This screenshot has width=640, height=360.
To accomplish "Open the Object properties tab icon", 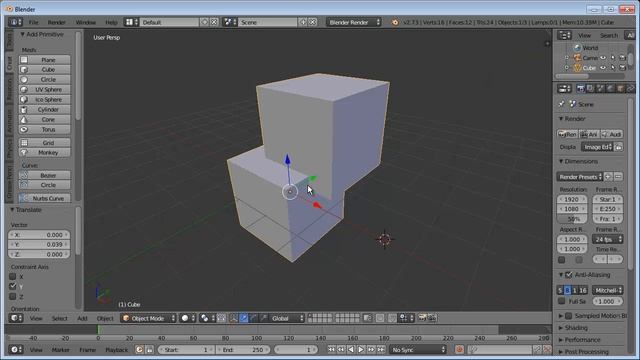I will 620,89.
